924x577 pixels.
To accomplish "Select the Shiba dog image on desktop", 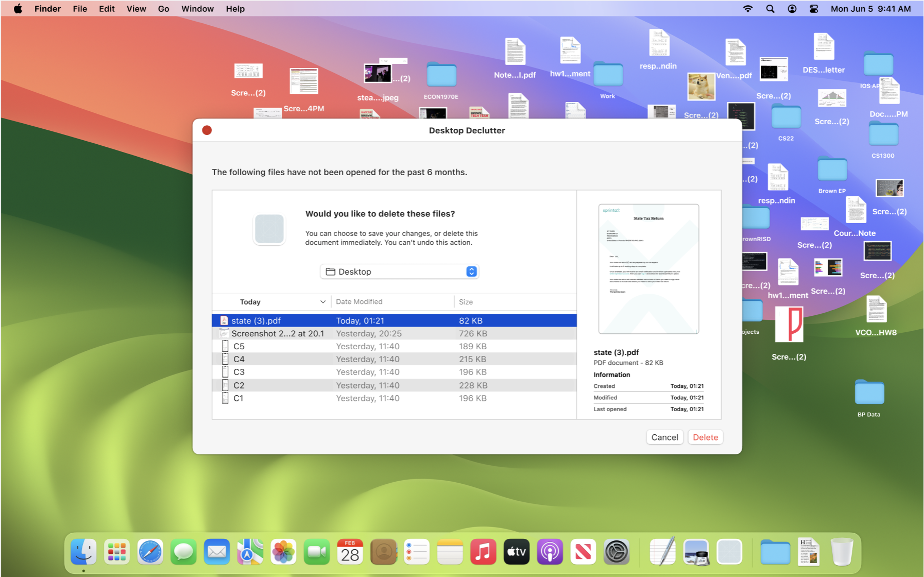I will 701,86.
